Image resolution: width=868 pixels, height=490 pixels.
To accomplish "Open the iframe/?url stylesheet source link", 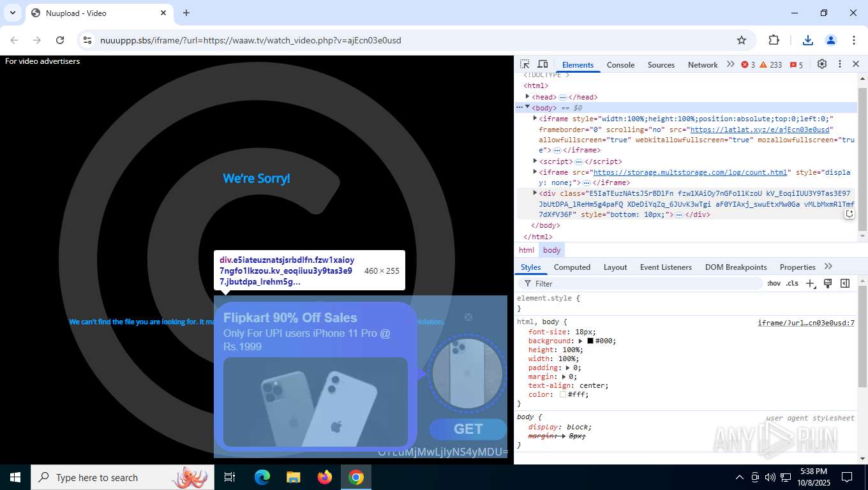I will 806,323.
